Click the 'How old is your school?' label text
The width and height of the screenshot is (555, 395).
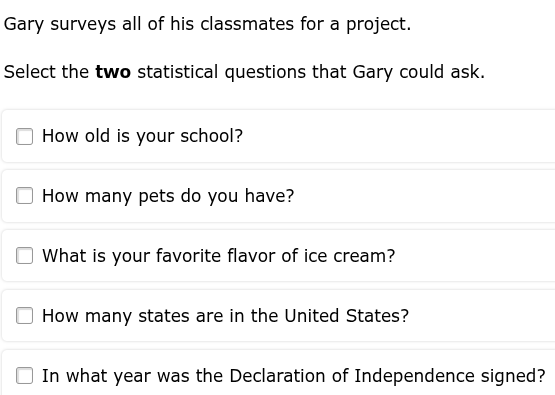[x=142, y=136]
